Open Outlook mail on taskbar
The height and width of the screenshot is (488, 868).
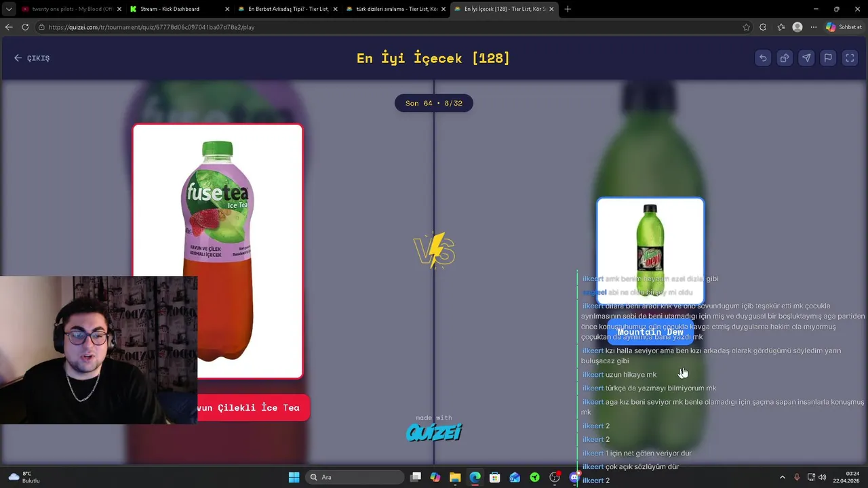pos(515,477)
